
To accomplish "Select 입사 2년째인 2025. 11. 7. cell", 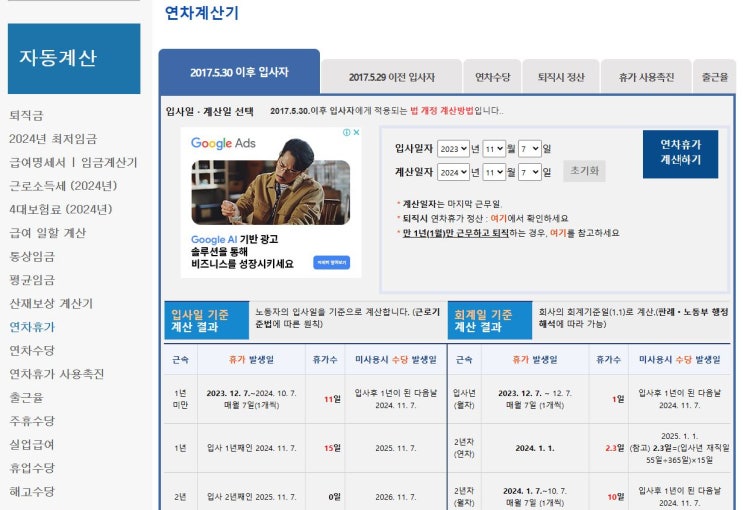I will (252, 497).
